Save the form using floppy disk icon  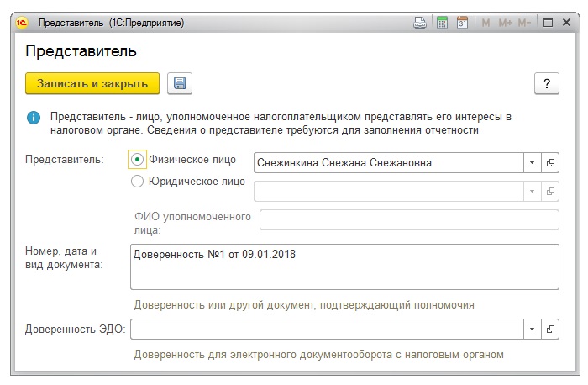coord(180,83)
